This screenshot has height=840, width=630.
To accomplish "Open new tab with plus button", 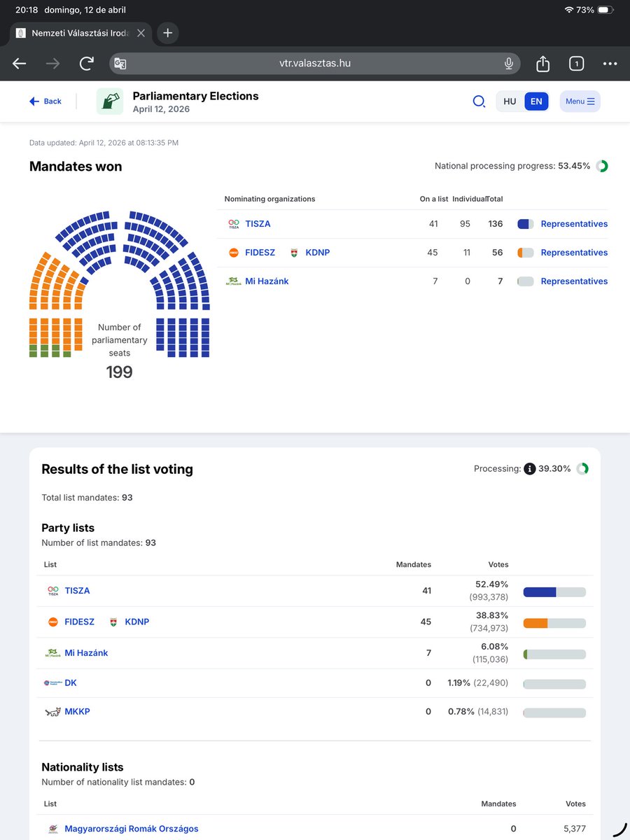I will (167, 32).
